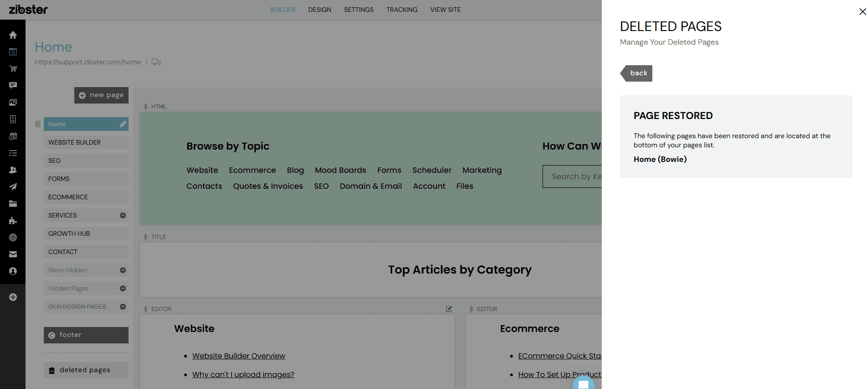Go to VIEW SITE

445,10
